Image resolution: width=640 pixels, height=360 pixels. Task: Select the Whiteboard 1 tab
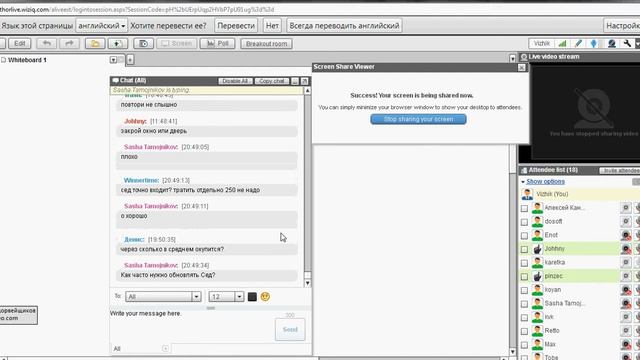pos(27,60)
